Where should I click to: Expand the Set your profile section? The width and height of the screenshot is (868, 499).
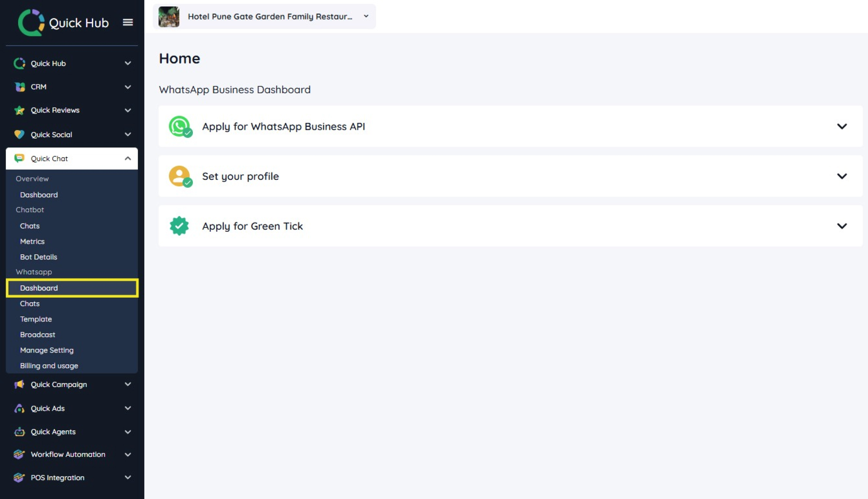[841, 176]
